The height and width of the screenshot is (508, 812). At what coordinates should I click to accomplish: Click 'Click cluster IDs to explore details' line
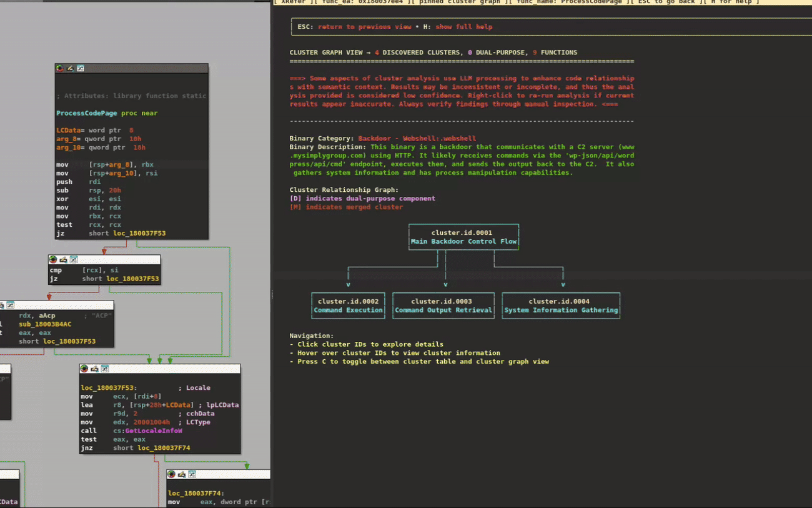(x=367, y=344)
